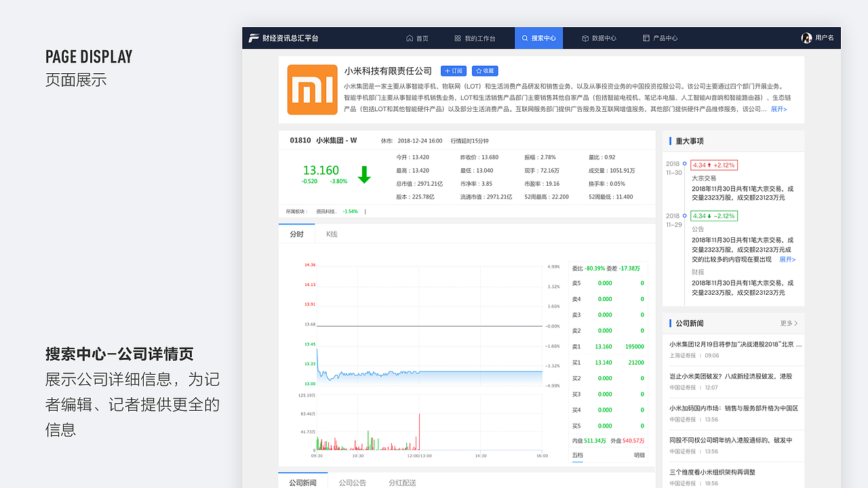Select the bottom 分红配送 tab
Screen dimensions: 868x488
click(x=402, y=483)
